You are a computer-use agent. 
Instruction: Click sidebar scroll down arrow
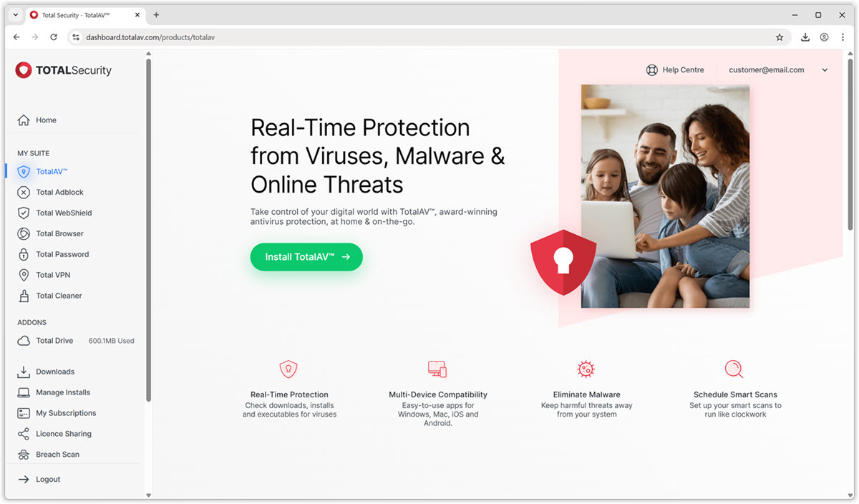tap(149, 495)
